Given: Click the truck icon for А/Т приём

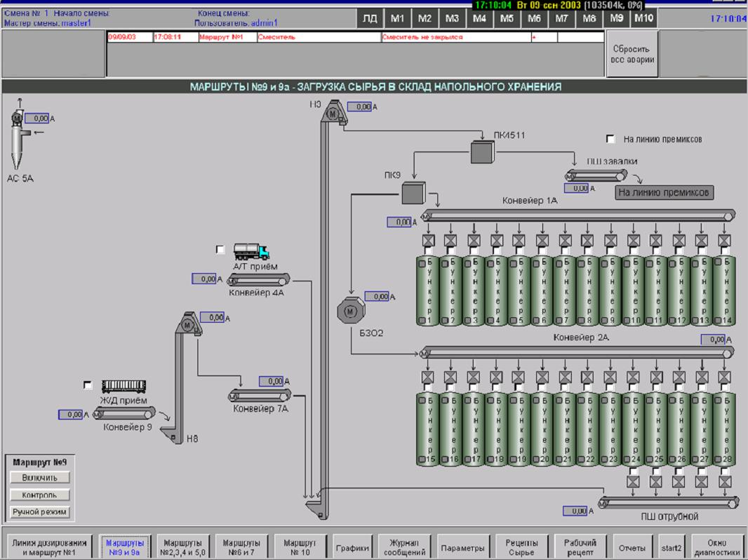Looking at the screenshot, I should (251, 251).
